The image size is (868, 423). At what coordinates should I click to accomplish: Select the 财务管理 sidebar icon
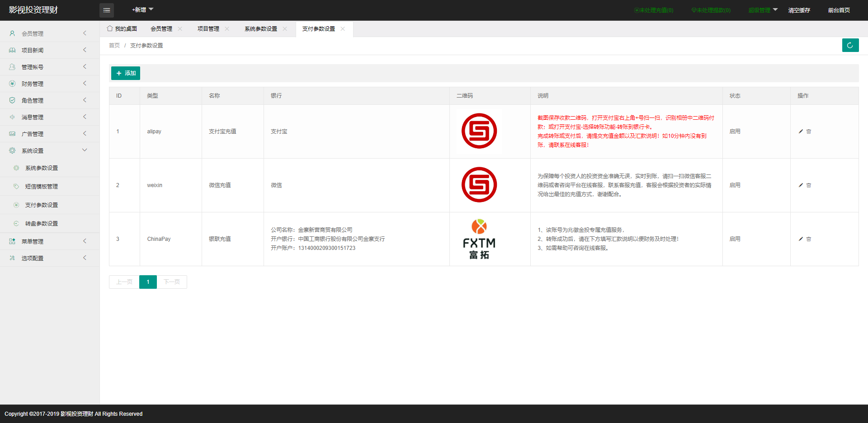12,83
